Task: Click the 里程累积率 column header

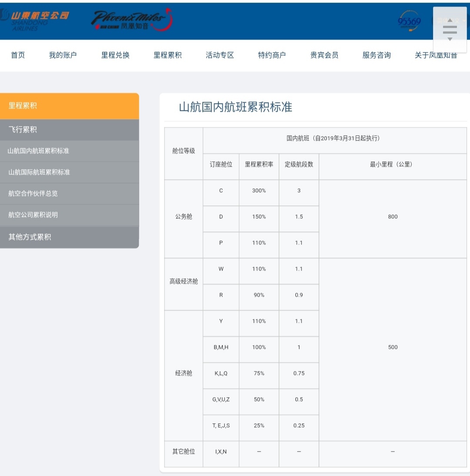Action: point(259,167)
